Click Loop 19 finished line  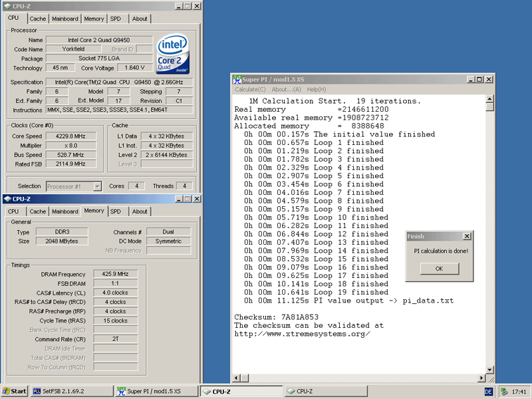[317, 292]
